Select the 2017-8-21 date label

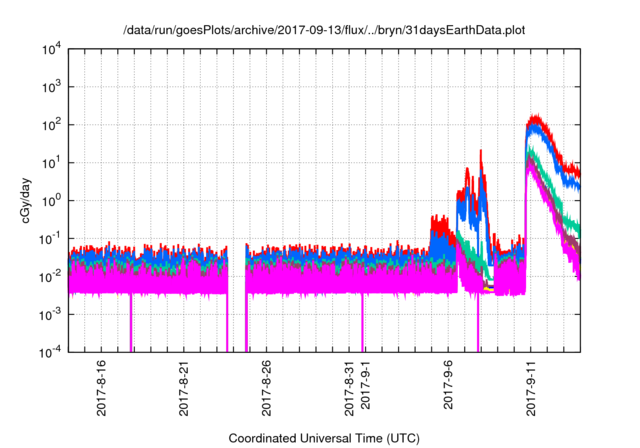pyautogui.click(x=184, y=388)
